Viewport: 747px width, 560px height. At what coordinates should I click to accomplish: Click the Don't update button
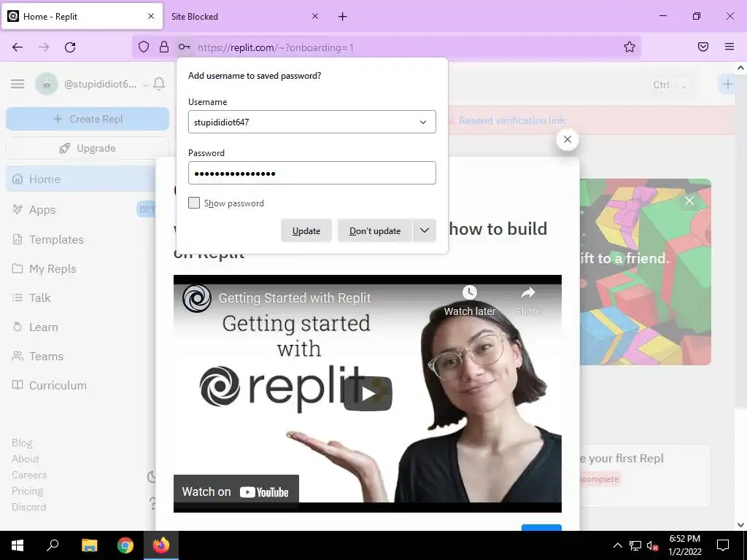pos(375,230)
